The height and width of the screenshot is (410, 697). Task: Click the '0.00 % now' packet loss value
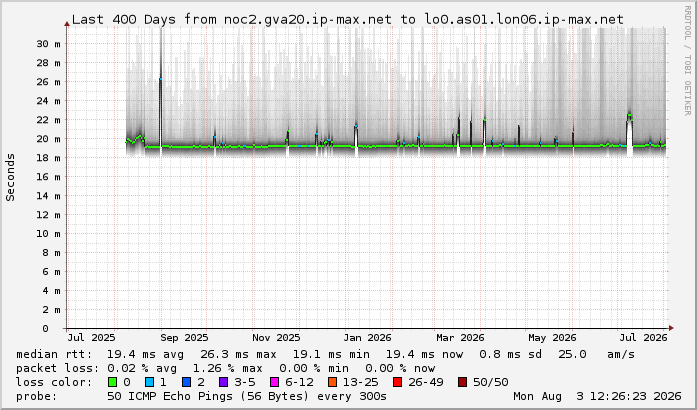click(x=400, y=368)
